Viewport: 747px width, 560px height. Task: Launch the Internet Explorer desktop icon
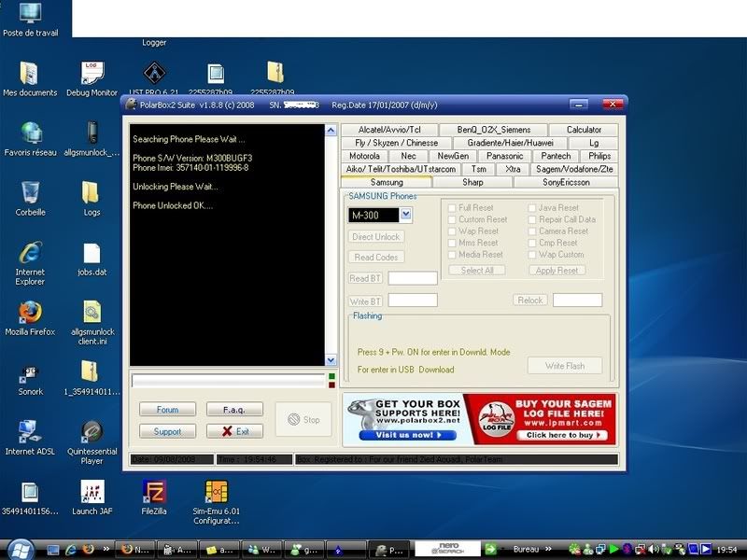[30, 263]
